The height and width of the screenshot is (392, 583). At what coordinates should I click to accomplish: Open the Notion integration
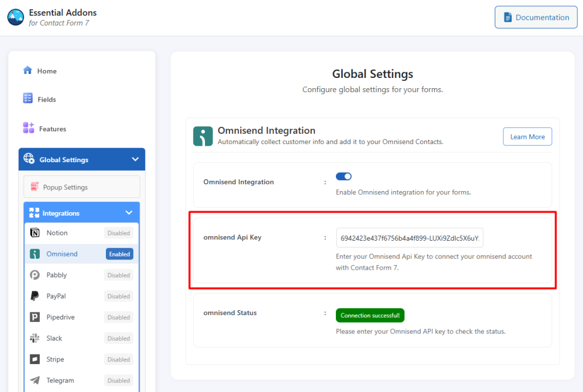click(x=81, y=233)
